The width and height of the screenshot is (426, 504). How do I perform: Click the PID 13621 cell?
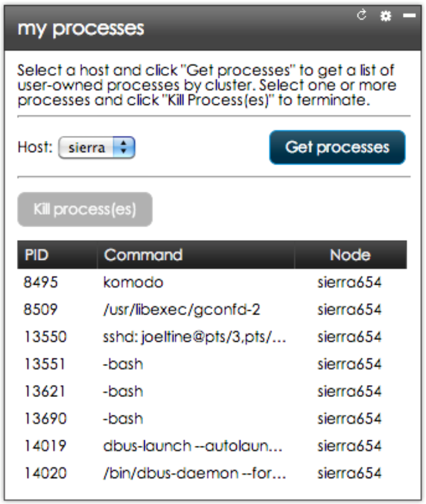coord(45,391)
